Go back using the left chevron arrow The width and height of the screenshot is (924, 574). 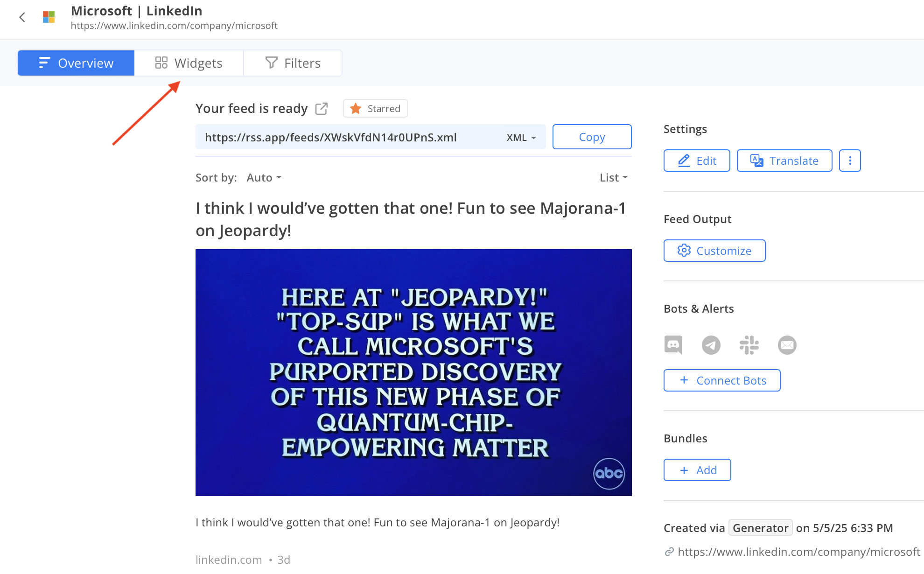[x=22, y=18]
